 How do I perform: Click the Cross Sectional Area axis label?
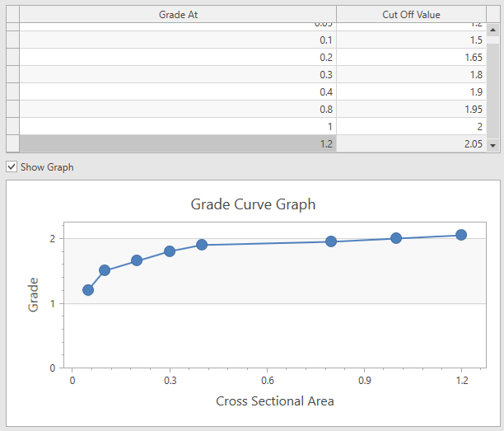[274, 401]
